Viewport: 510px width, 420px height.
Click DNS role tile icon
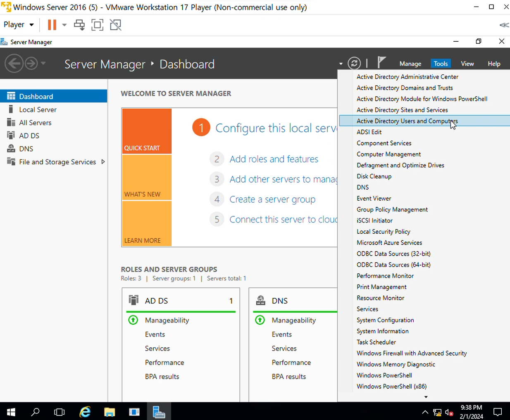tap(260, 300)
